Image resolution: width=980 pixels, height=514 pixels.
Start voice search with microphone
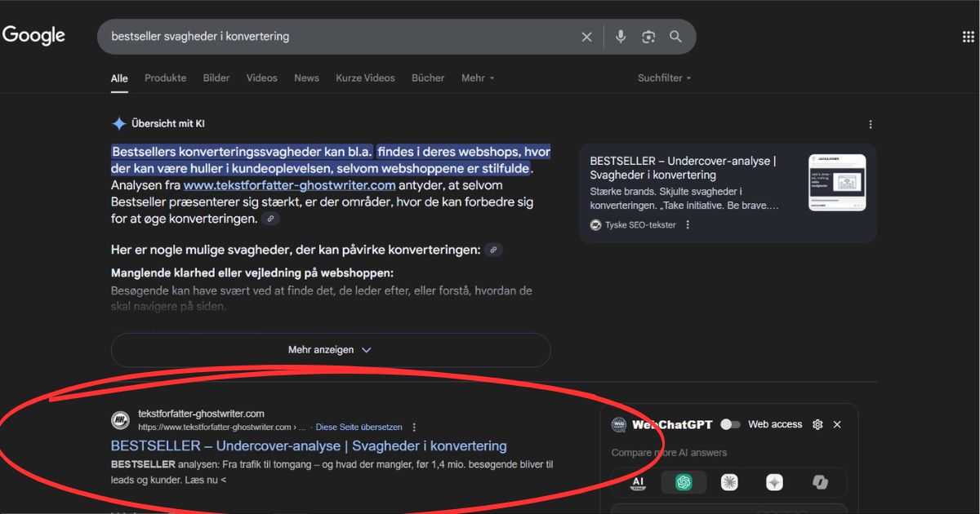pos(621,37)
